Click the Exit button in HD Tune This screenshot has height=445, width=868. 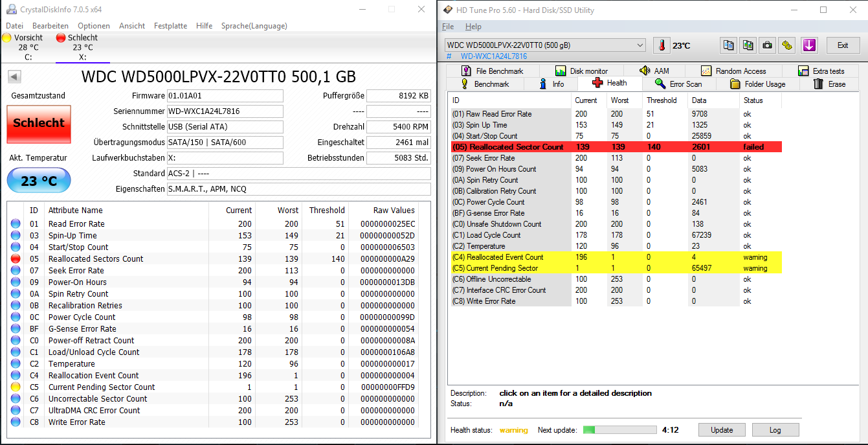tap(843, 45)
